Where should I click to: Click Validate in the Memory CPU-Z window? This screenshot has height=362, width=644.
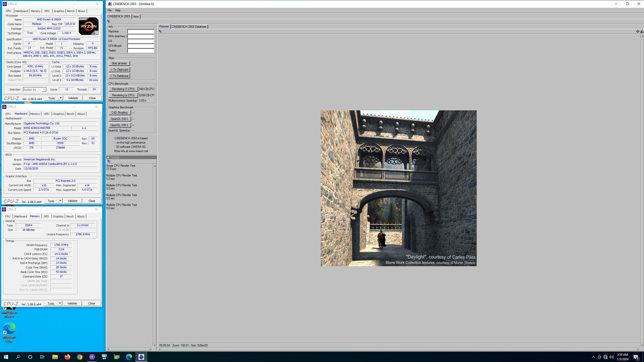(72, 303)
